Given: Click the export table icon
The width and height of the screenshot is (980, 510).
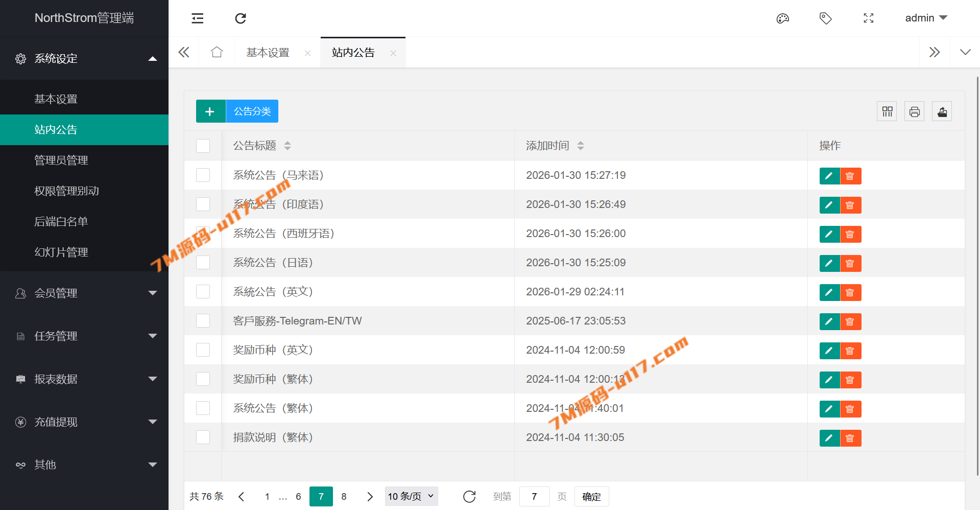Looking at the screenshot, I should coord(942,111).
